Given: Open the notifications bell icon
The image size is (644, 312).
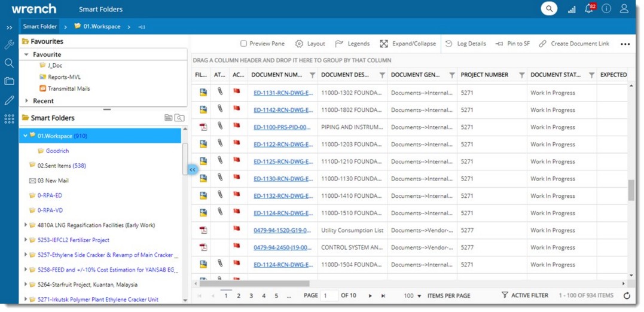Looking at the screenshot, I should coord(589,9).
